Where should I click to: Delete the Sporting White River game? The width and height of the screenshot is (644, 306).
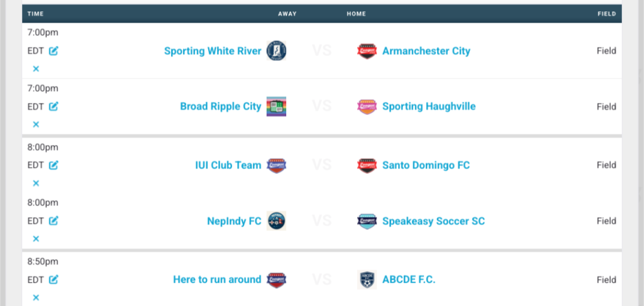tap(36, 69)
